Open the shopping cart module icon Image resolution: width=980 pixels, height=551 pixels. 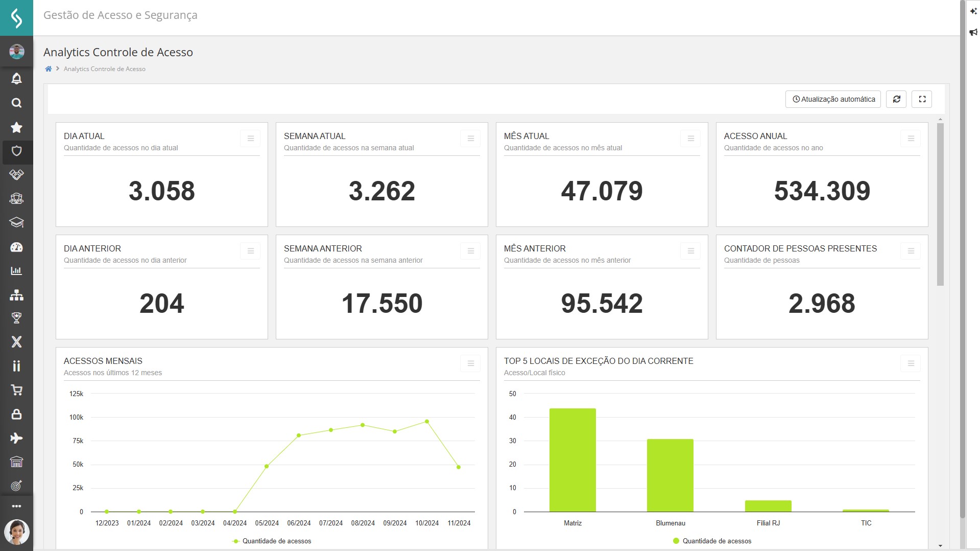pyautogui.click(x=16, y=391)
